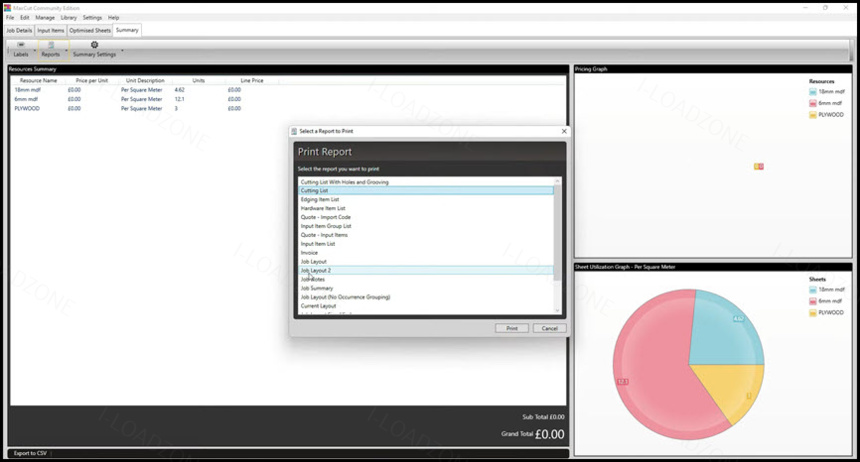The height and width of the screenshot is (462, 860).
Task: Expand the Summary Settings dropdown arrow
Action: click(122, 50)
